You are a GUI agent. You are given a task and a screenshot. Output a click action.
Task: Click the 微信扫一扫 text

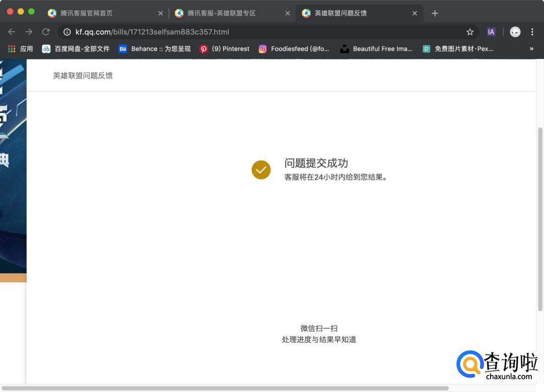tap(319, 328)
